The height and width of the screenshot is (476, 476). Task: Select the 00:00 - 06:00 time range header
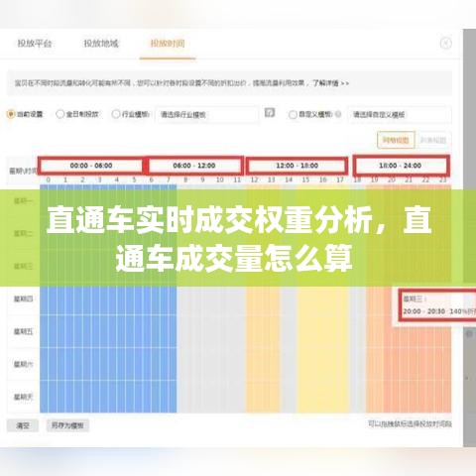(x=91, y=166)
